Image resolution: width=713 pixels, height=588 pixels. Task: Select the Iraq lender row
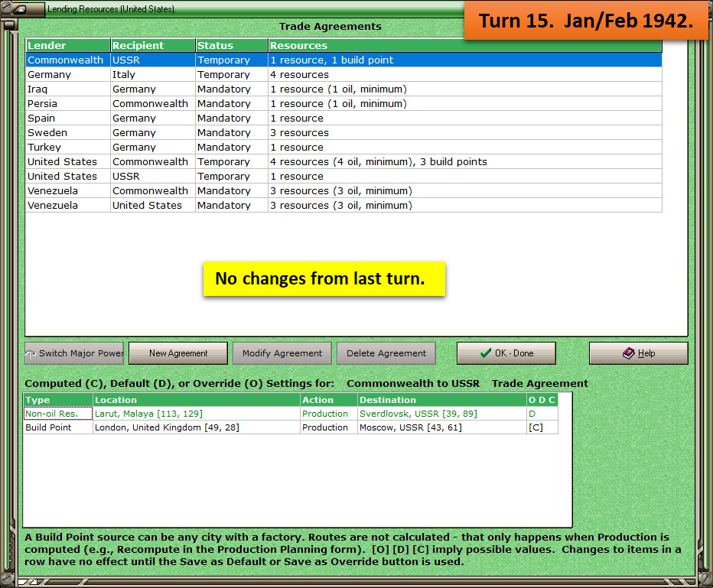pos(343,89)
